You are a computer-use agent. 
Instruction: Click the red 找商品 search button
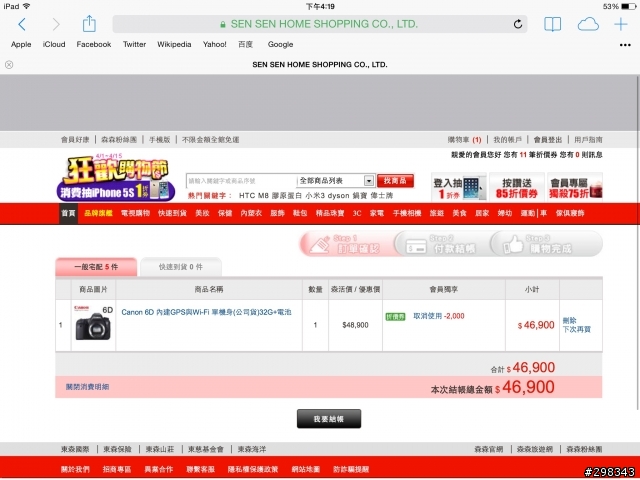click(395, 180)
